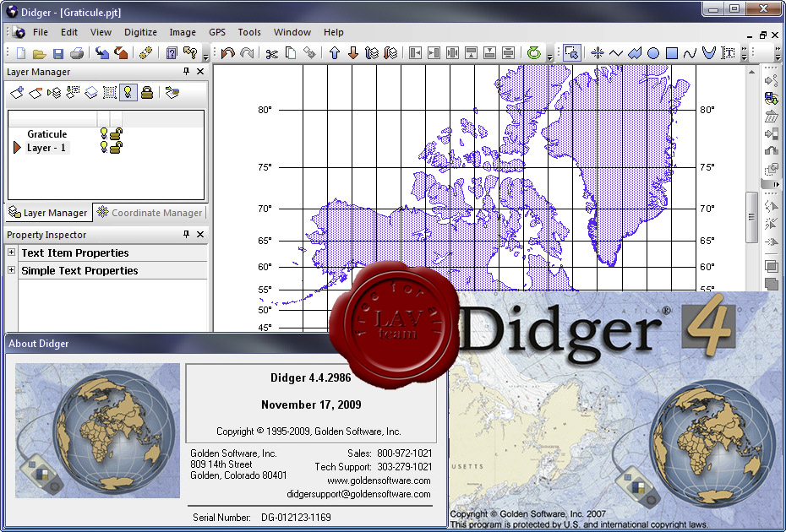Expand the right vertical toolbar overflow arrow
The width and height of the screenshot is (786, 532).
[x=776, y=184]
